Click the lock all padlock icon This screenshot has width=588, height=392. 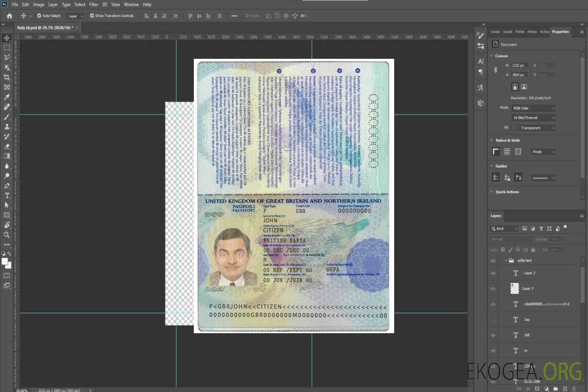tap(533, 250)
